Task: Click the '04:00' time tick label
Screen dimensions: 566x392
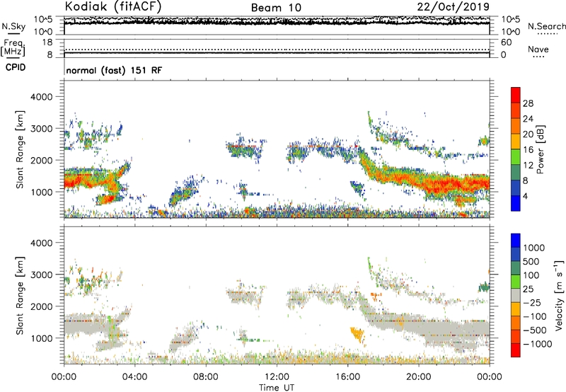Action: click(134, 377)
